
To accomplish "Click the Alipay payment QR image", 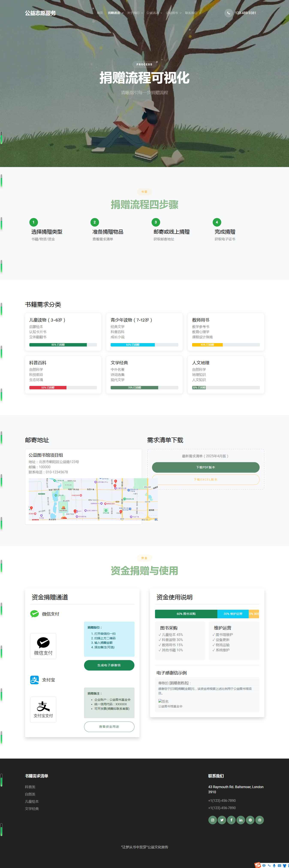I will coord(43,709).
